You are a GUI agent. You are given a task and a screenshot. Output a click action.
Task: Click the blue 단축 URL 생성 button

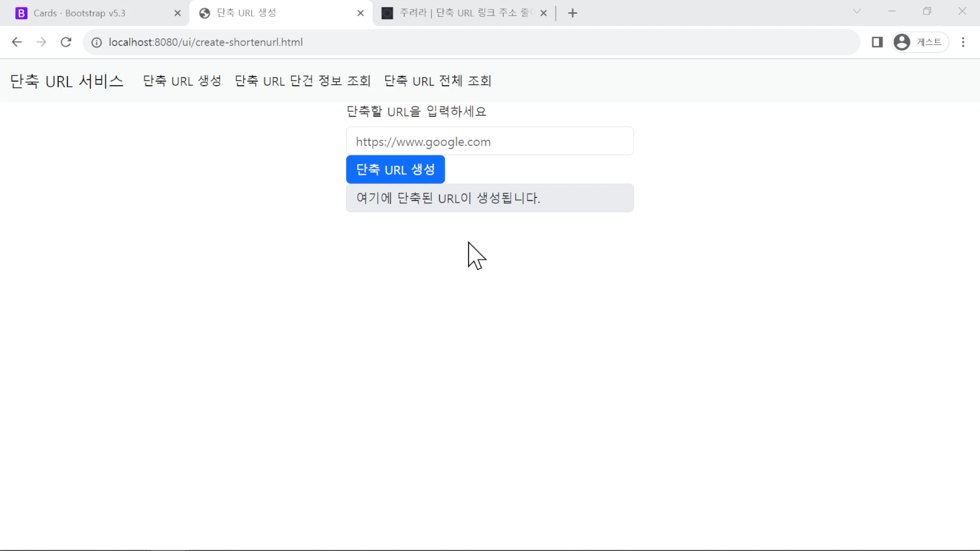[x=396, y=169]
